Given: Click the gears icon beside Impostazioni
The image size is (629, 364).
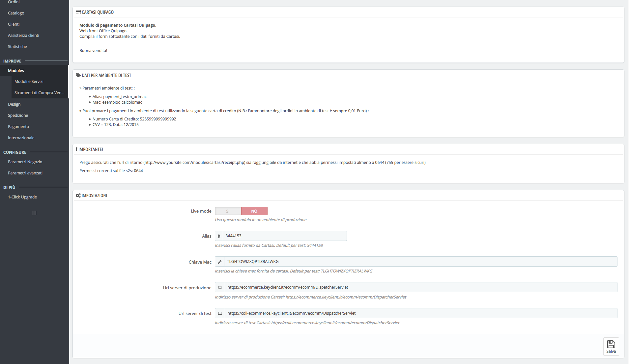Looking at the screenshot, I should click(x=78, y=195).
